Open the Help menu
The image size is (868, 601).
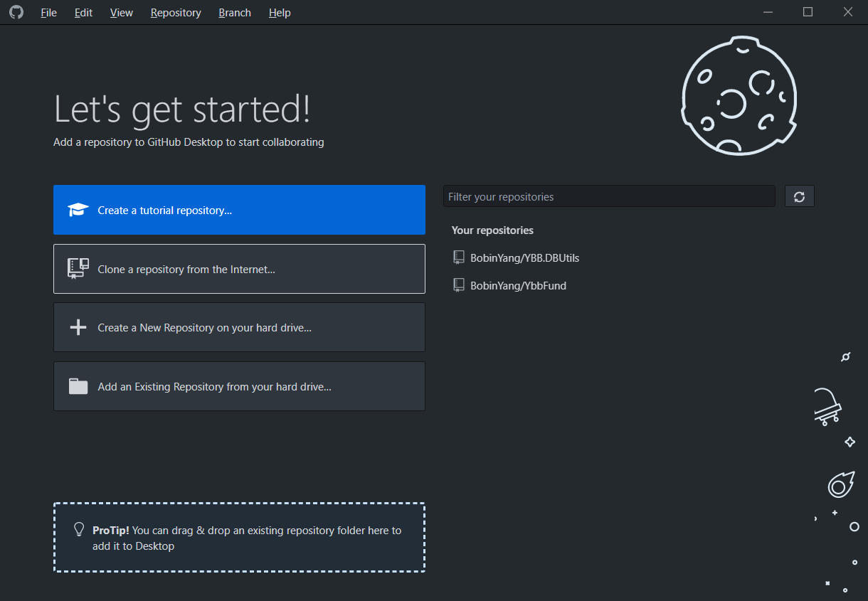point(280,13)
